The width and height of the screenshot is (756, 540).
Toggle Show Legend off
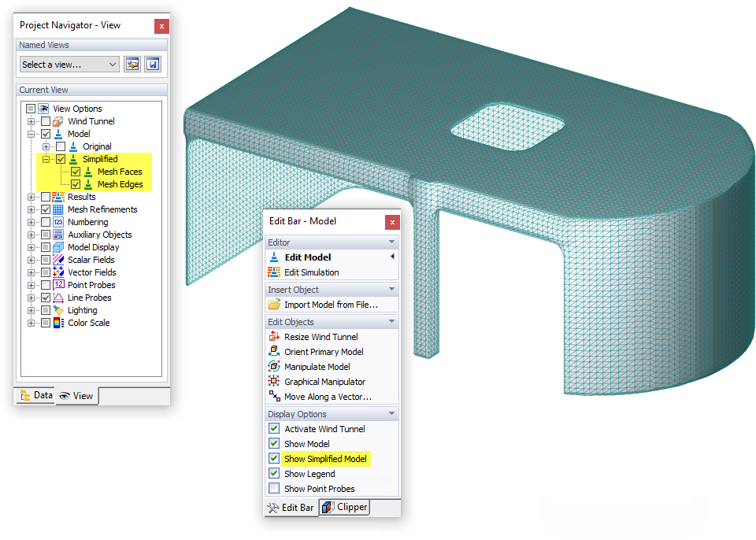click(276, 473)
